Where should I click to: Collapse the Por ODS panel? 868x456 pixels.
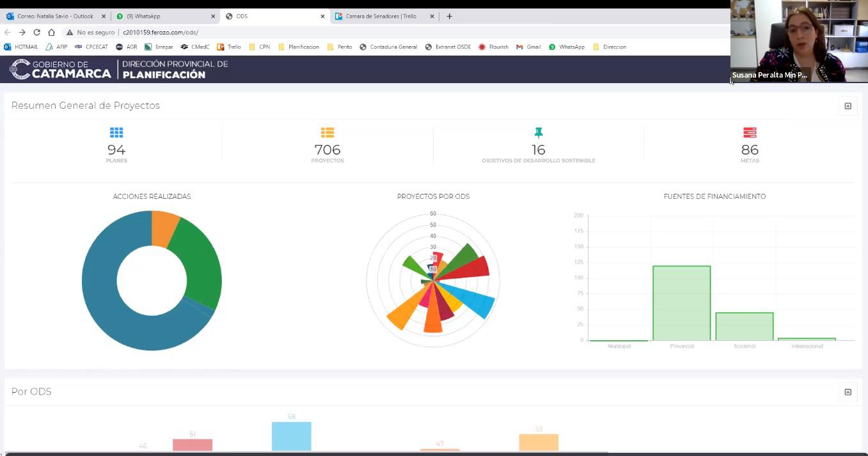click(x=848, y=392)
